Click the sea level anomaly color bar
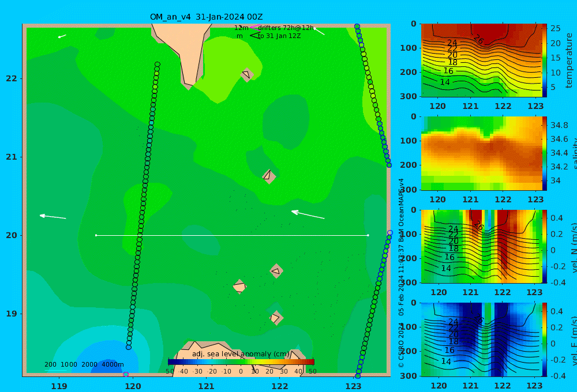 click(x=241, y=362)
